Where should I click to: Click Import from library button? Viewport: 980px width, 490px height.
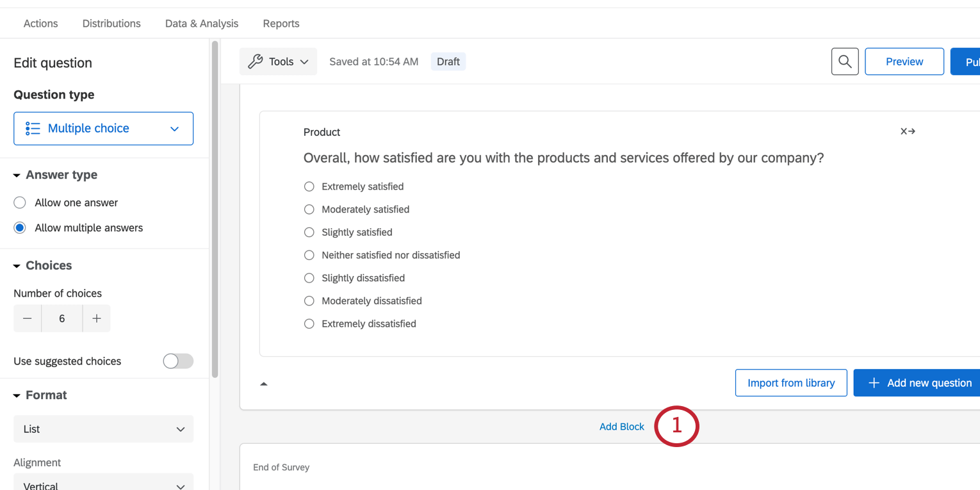click(x=790, y=383)
